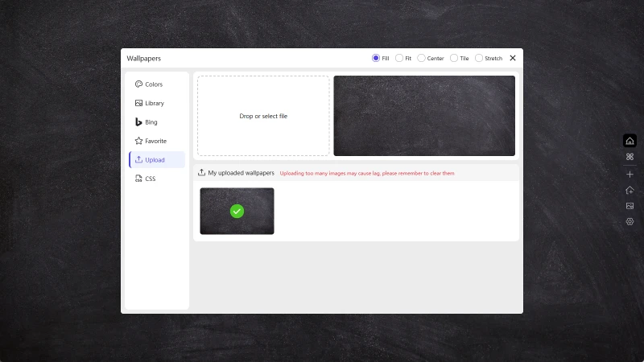Viewport: 644px width, 362px height.
Task: Click the house-with-plus icon in the dock
Action: [x=630, y=190]
